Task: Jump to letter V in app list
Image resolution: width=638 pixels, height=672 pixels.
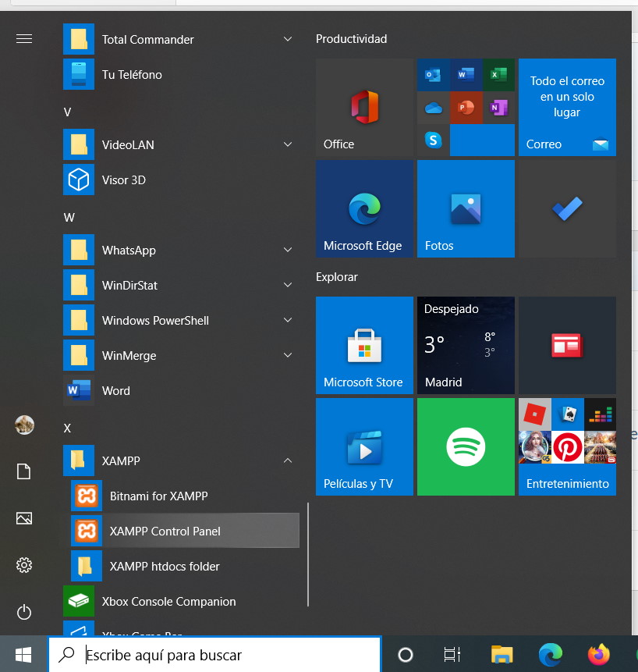Action: [x=67, y=112]
